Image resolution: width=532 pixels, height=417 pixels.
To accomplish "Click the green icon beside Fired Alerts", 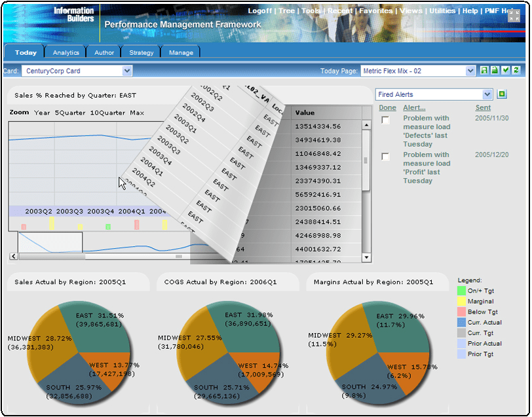I will [x=502, y=94].
